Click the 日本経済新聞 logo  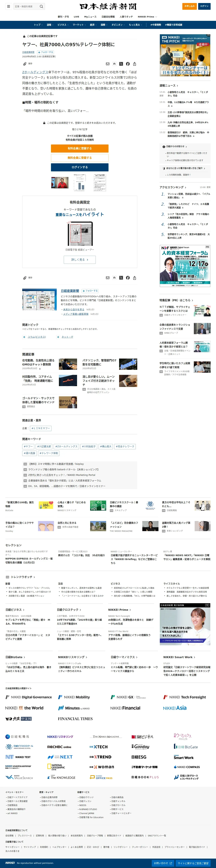coord(108,6)
